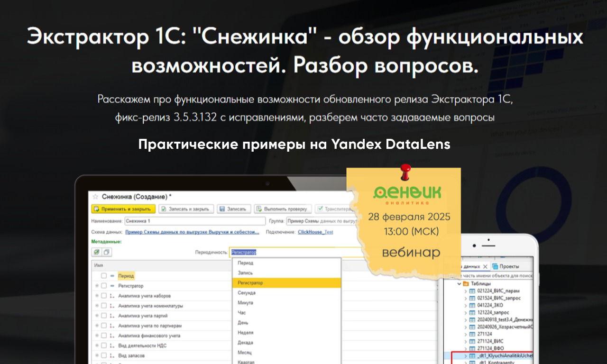Close the database navigator tab with X
The height and width of the screenshot is (364, 607).
click(485, 266)
